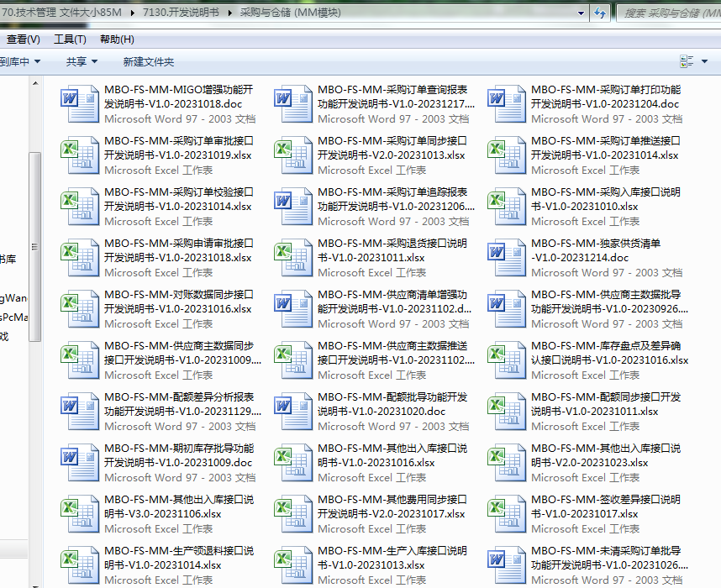Expand the 共享 dropdown in toolbar
The width and height of the screenshot is (721, 588).
[82, 61]
